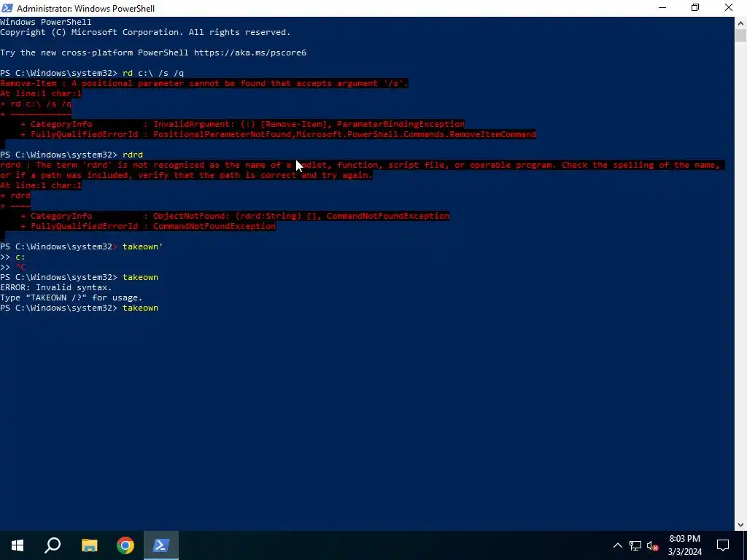Click the scrollbar up arrow
Image resolution: width=747 pixels, height=560 pixels.
740,23
